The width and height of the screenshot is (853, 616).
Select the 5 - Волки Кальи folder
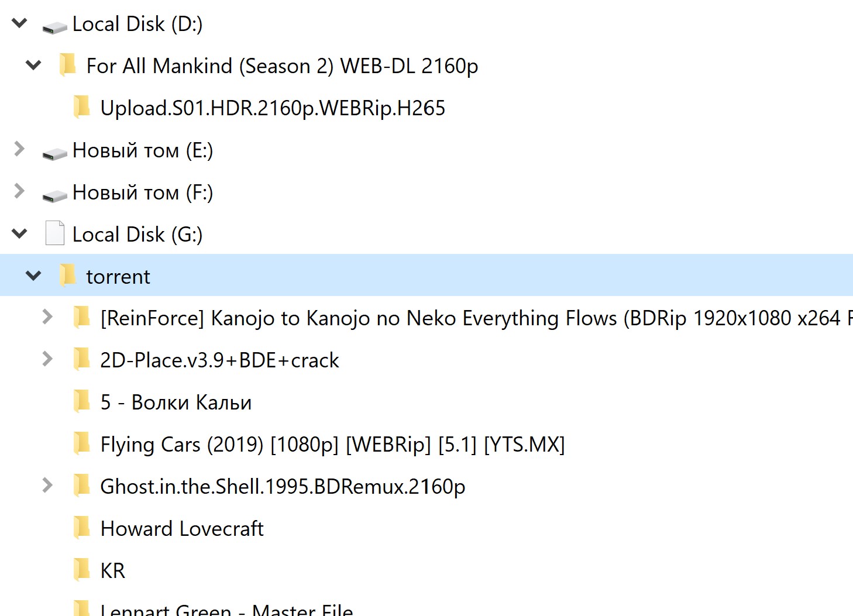tap(176, 402)
